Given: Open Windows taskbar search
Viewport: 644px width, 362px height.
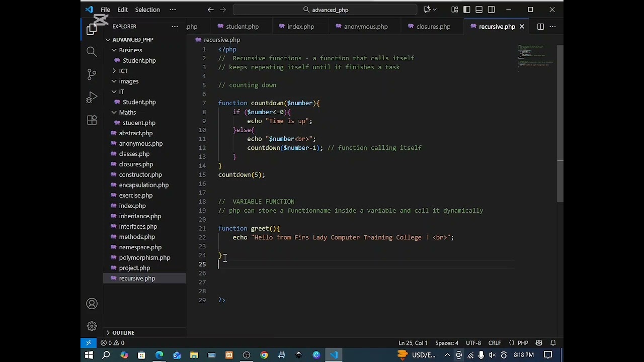Looking at the screenshot, I should (x=106, y=355).
